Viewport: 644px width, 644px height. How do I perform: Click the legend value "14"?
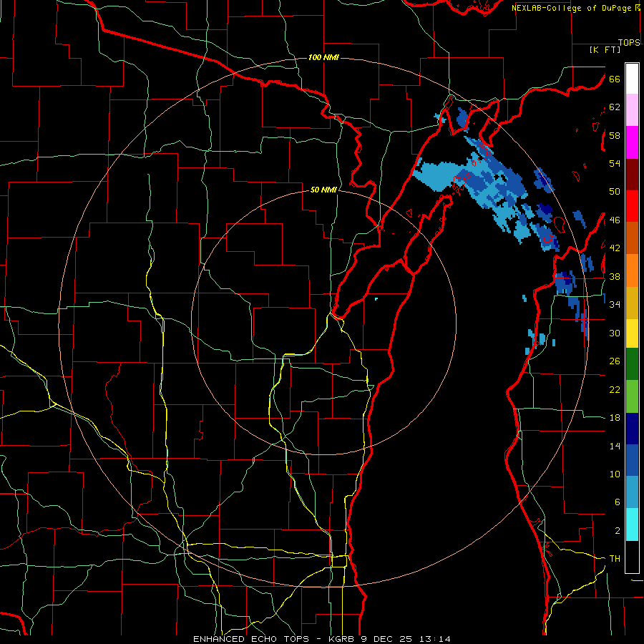click(x=615, y=446)
